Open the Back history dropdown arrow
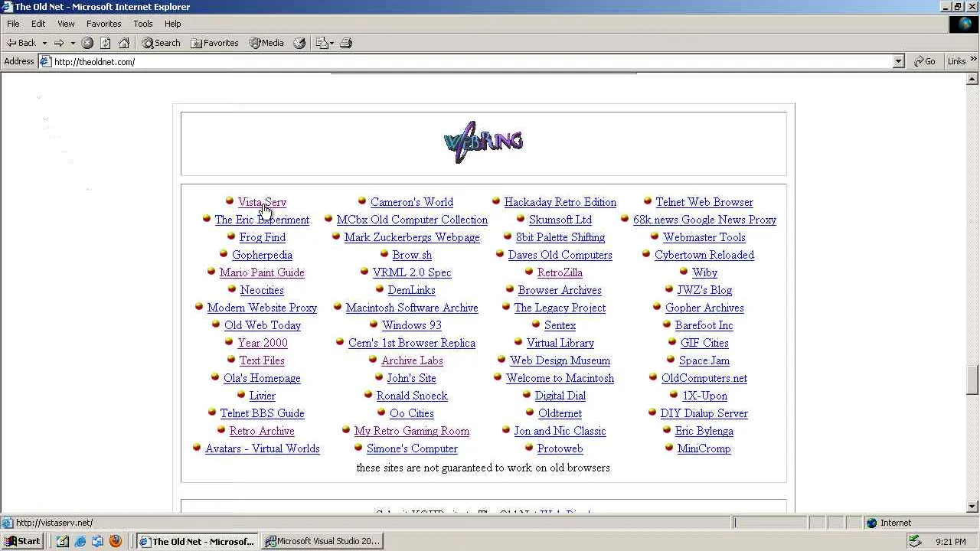The width and height of the screenshot is (980, 551). (x=44, y=43)
